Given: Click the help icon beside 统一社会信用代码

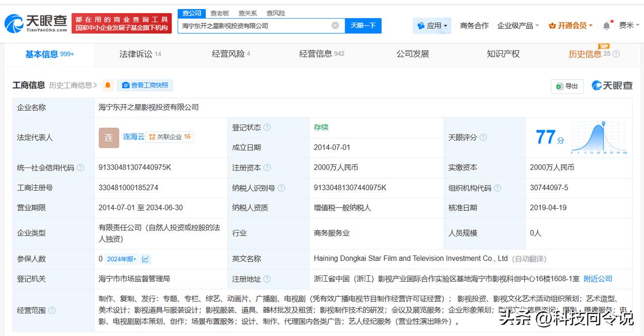Looking at the screenshot, I should coord(80,167).
